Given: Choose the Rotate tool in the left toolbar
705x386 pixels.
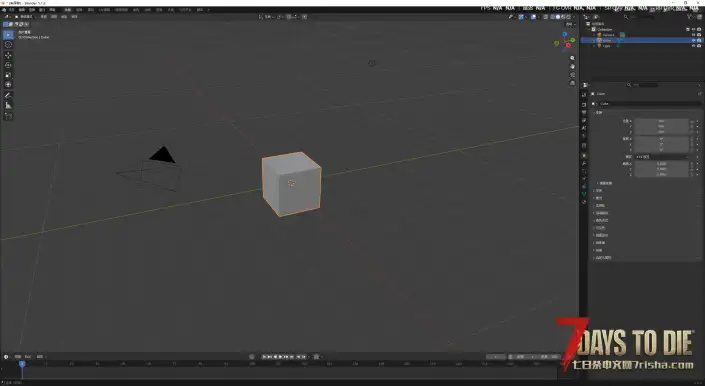Looking at the screenshot, I should point(8,65).
